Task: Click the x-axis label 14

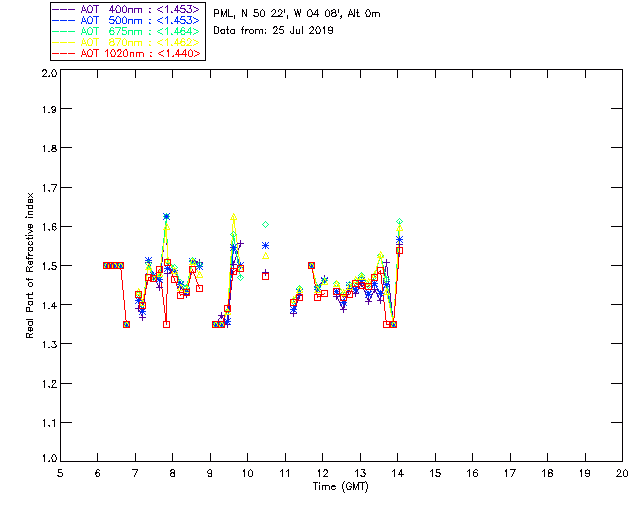Action: [398, 473]
